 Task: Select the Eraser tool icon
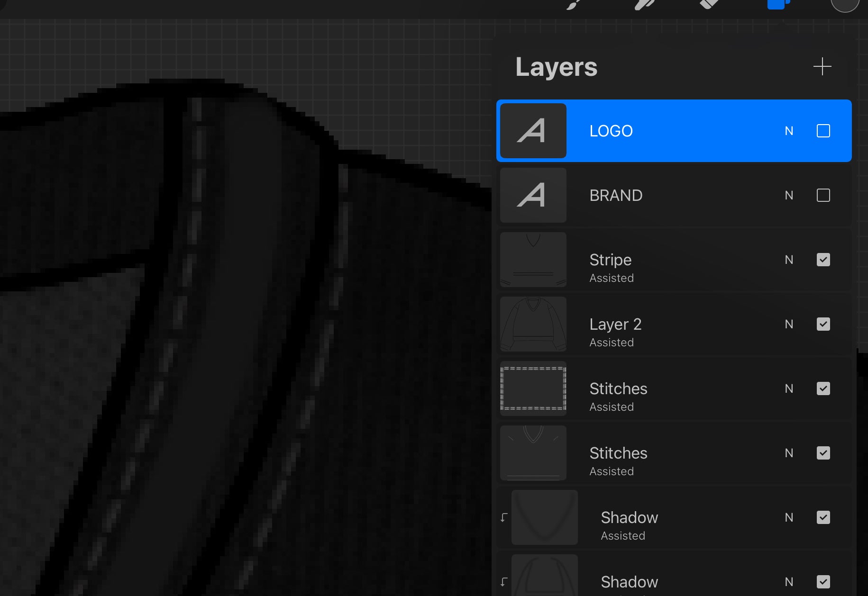click(x=709, y=4)
